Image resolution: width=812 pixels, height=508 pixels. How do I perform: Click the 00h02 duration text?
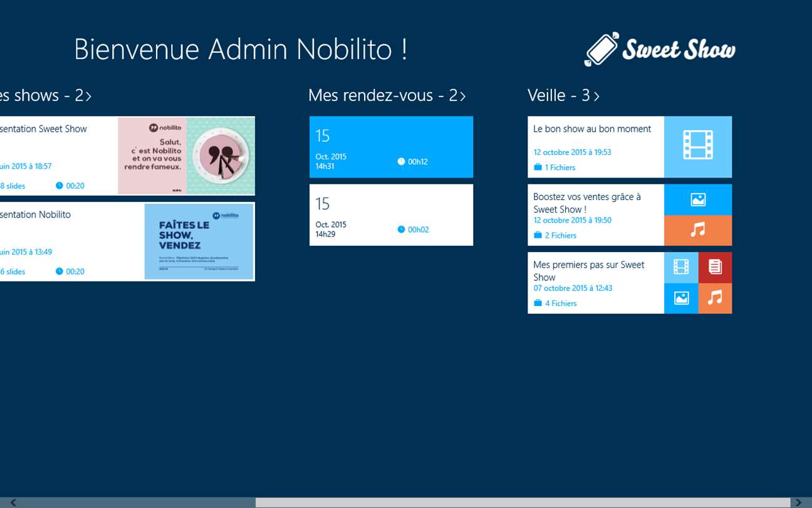[418, 230]
